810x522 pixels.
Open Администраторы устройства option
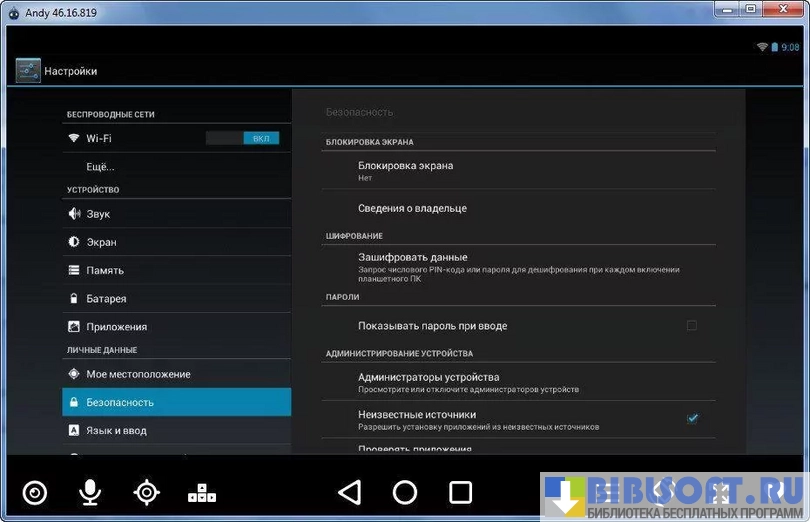coord(428,382)
